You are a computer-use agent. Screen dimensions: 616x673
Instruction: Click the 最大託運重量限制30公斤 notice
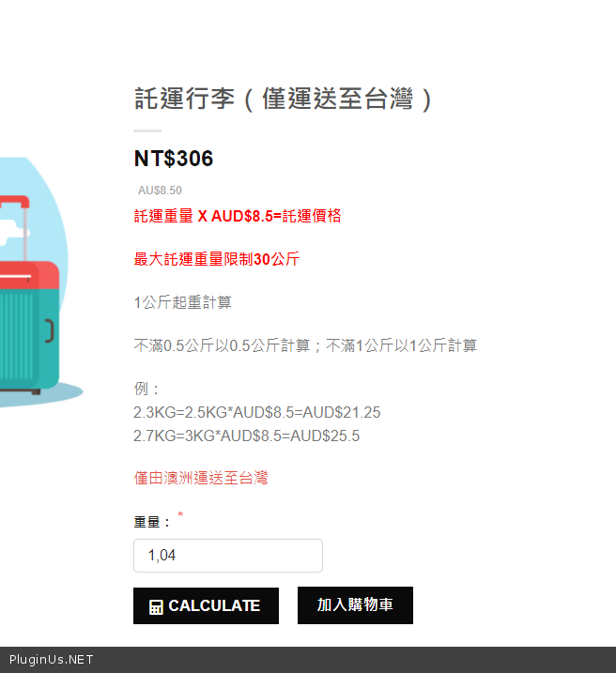tap(217, 259)
